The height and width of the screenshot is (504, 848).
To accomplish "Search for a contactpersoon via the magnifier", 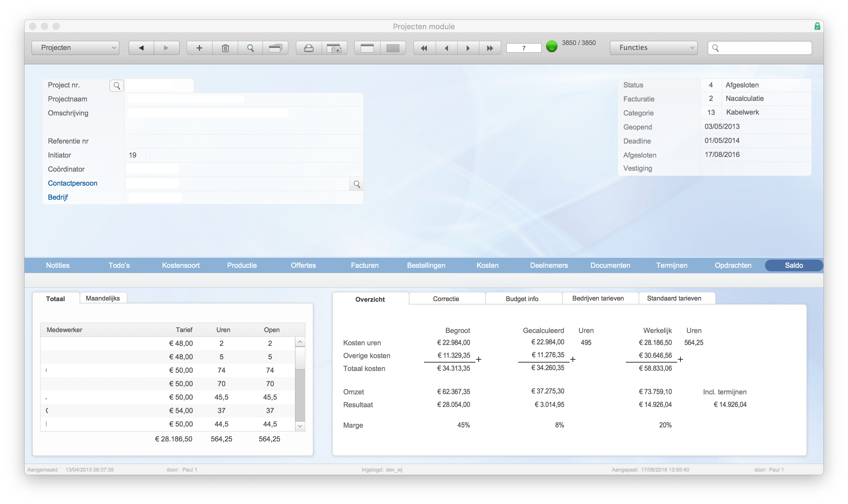I will pyautogui.click(x=356, y=184).
